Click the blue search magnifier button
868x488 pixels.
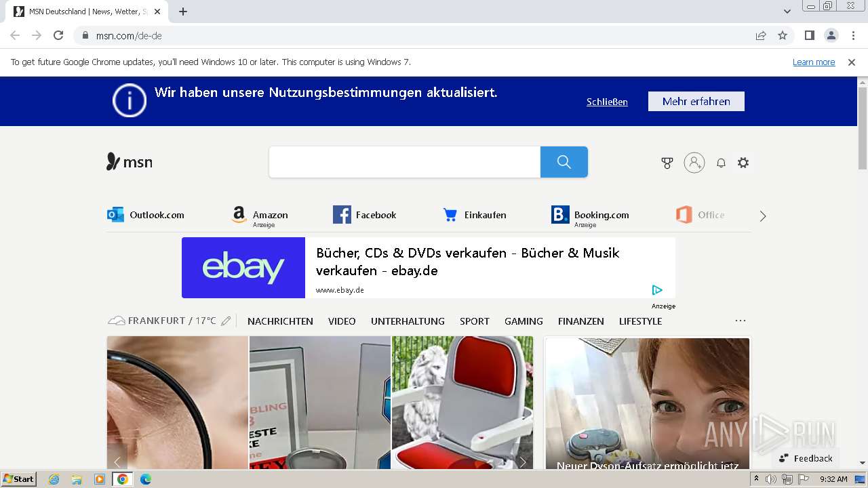(x=564, y=162)
